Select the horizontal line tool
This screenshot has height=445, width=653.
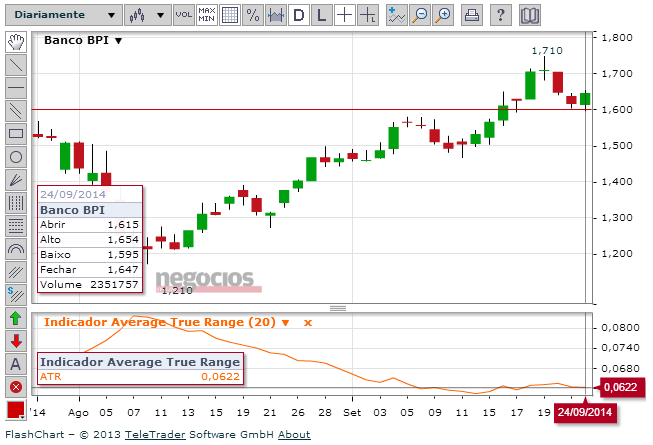pos(16,88)
